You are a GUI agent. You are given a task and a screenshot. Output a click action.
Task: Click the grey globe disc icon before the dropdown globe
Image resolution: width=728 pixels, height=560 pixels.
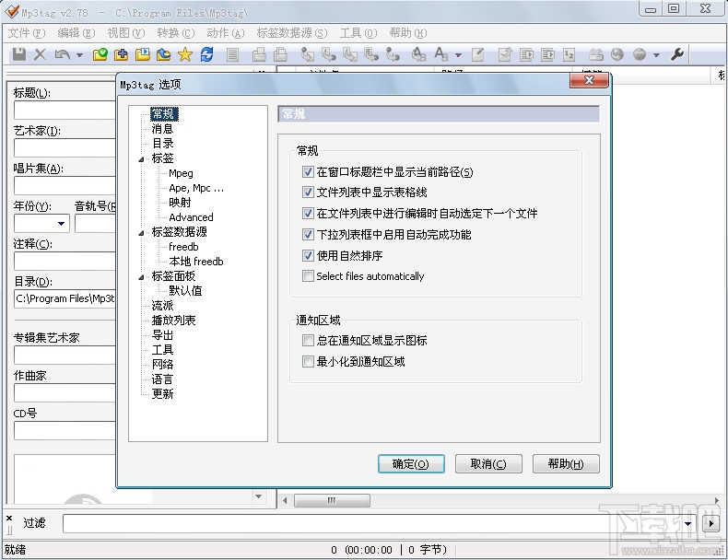[x=617, y=54]
